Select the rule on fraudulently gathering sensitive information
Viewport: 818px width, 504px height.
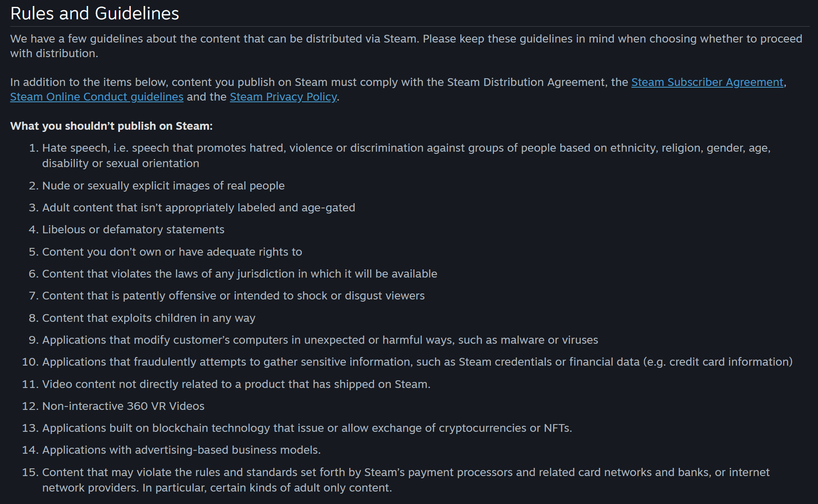[417, 362]
